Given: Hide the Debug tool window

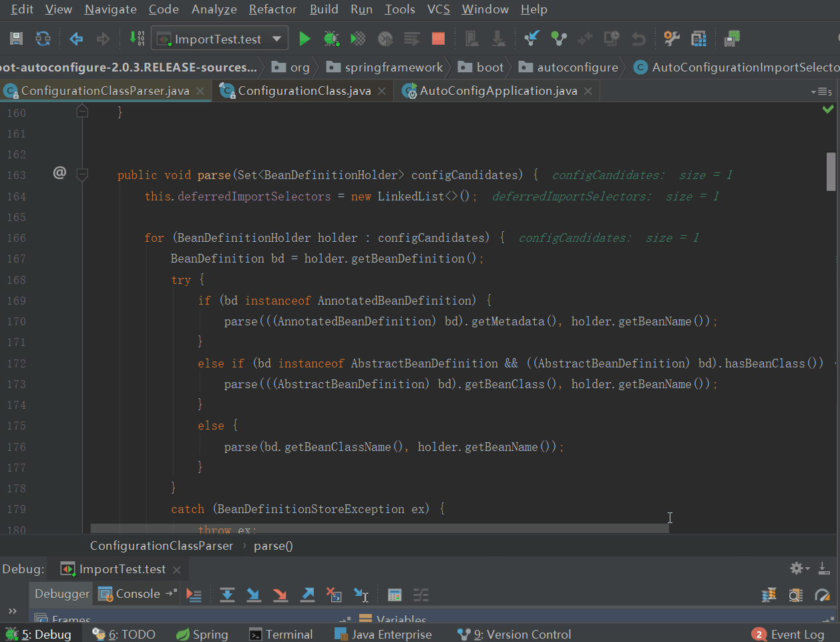Looking at the screenshot, I should [x=824, y=569].
